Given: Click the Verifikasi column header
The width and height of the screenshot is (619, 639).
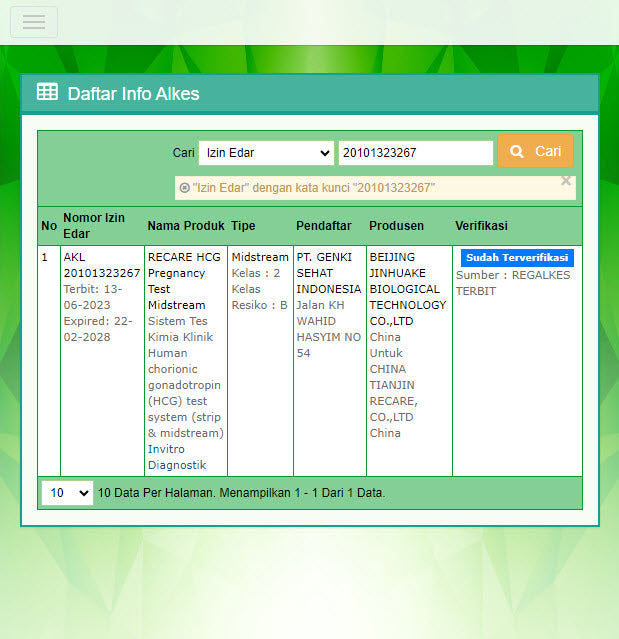Looking at the screenshot, I should tap(481, 226).
